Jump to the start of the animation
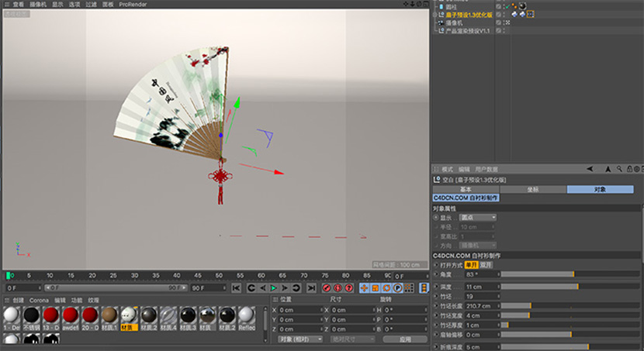Image resolution: width=644 pixels, height=351 pixels. pos(236,288)
